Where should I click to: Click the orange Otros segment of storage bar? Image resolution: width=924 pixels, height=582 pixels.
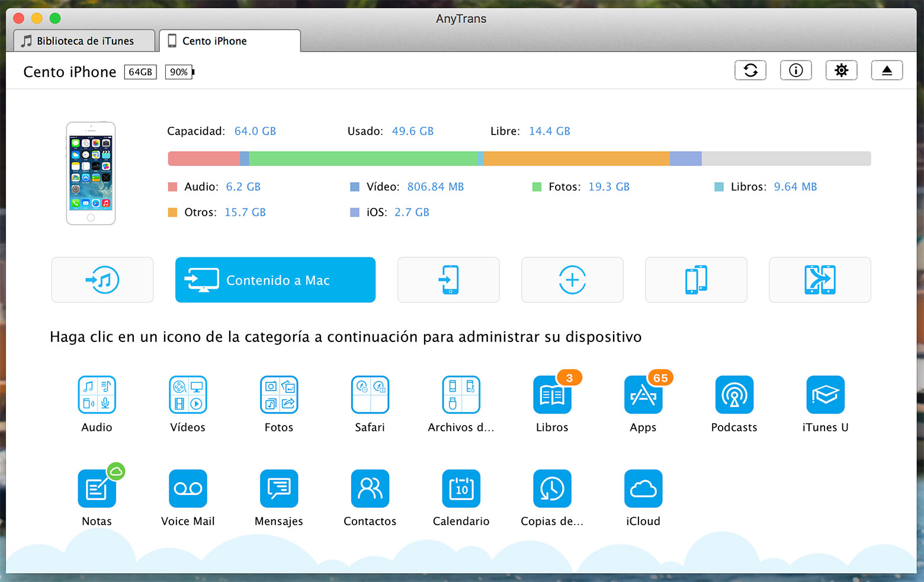pos(577,158)
